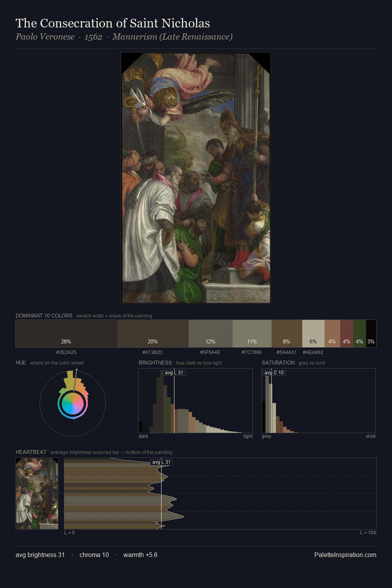Click the 'DOMINANT 10 COLORS' heading
Image resolution: width=392 pixels, height=588 pixels.
44,316
